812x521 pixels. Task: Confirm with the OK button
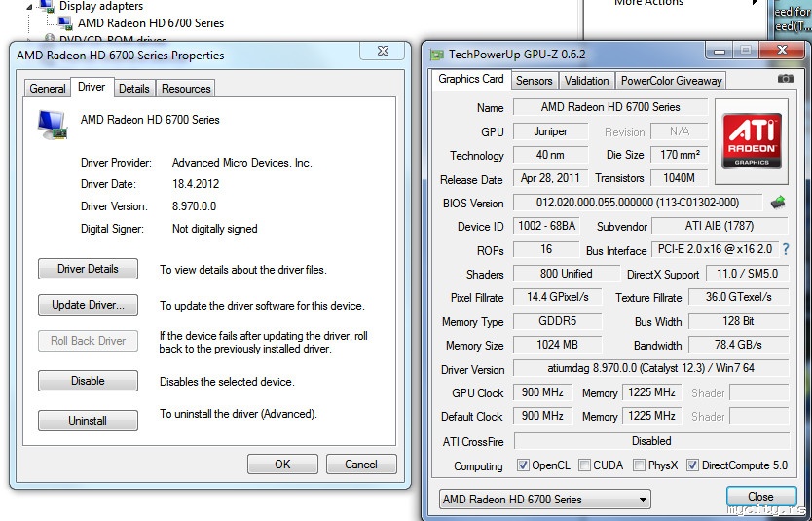pos(282,465)
